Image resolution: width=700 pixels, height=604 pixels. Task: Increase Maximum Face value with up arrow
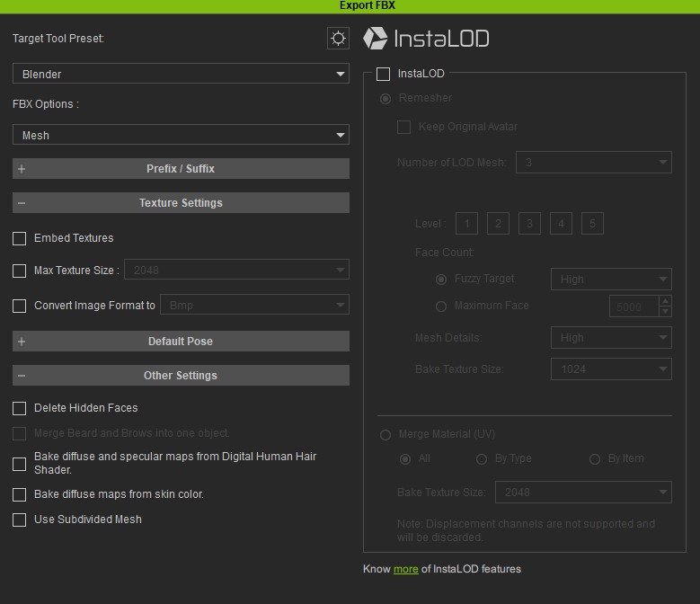point(665,301)
